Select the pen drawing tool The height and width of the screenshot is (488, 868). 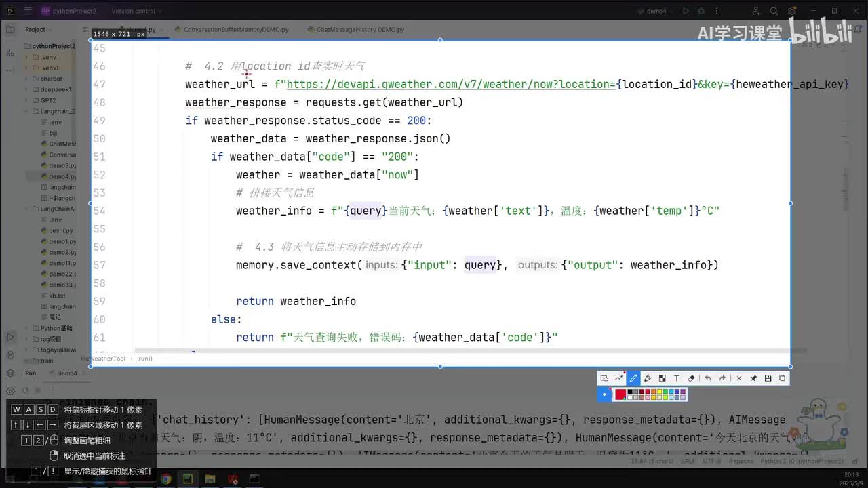click(x=633, y=378)
